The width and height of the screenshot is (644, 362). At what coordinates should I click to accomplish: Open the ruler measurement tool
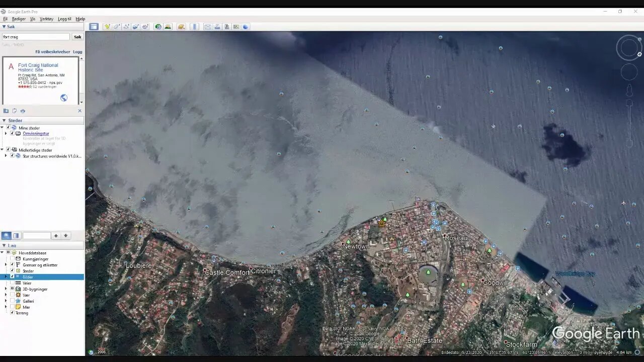pos(195,27)
